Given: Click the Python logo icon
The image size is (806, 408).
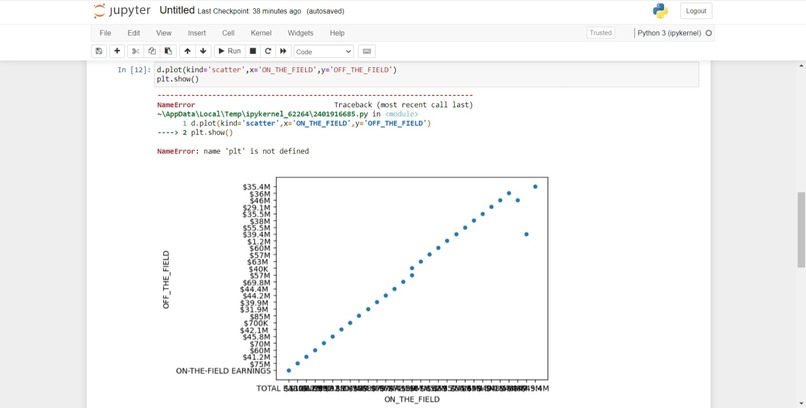Looking at the screenshot, I should (x=660, y=11).
